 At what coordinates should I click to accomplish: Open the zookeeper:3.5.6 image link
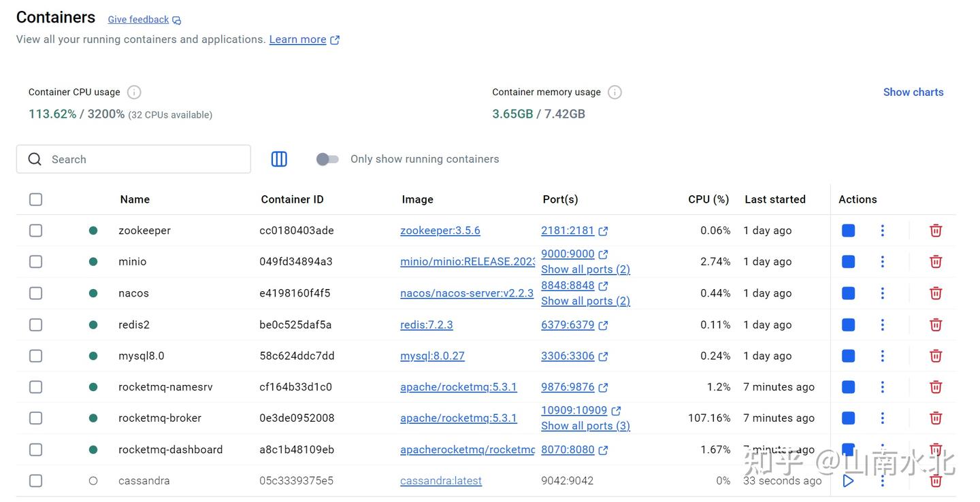[440, 231]
